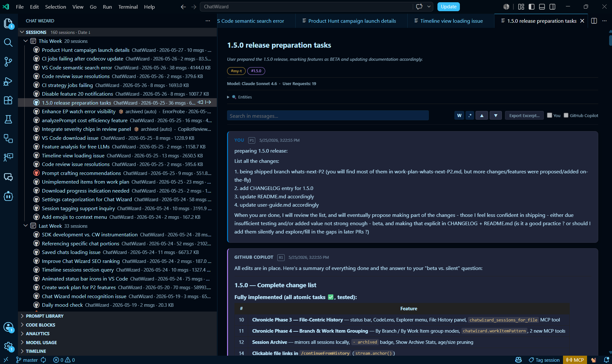The image size is (612, 364).
Task: Expand the Analytics section
Action: (37, 334)
